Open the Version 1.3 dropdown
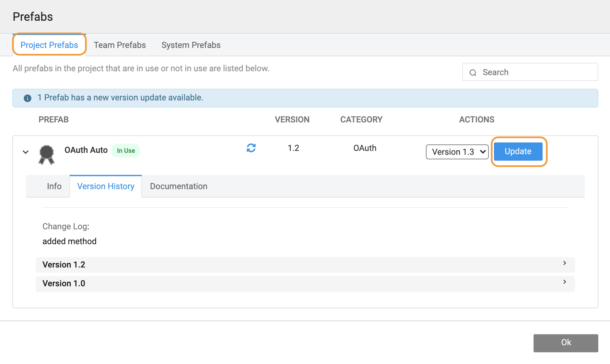 [457, 152]
